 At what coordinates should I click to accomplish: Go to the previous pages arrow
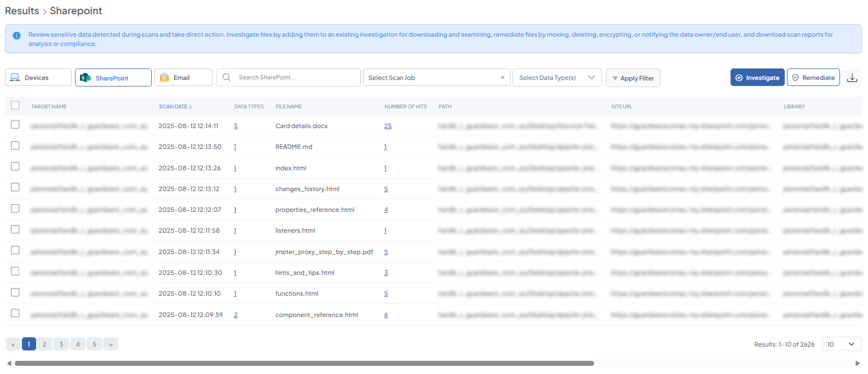(13, 344)
